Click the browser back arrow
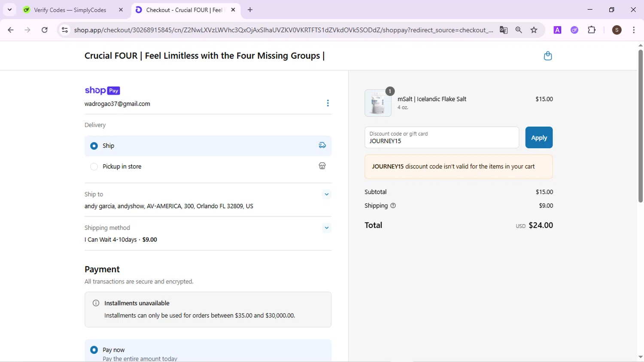This screenshot has height=362, width=644. coord(11,30)
